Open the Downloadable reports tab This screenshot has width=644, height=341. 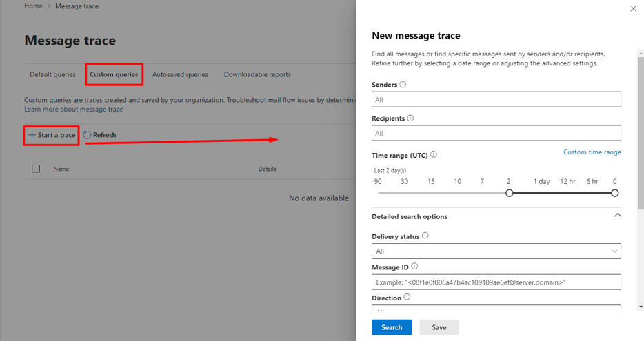click(x=257, y=74)
